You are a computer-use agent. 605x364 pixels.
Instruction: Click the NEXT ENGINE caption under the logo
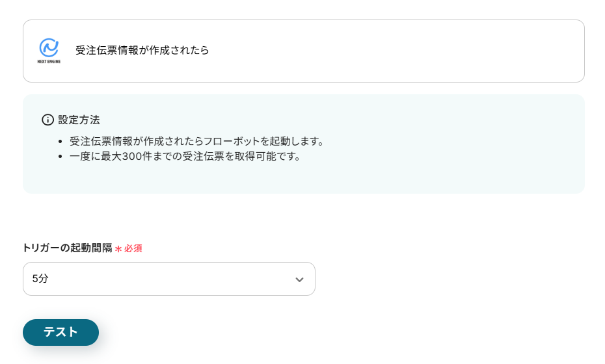49,61
